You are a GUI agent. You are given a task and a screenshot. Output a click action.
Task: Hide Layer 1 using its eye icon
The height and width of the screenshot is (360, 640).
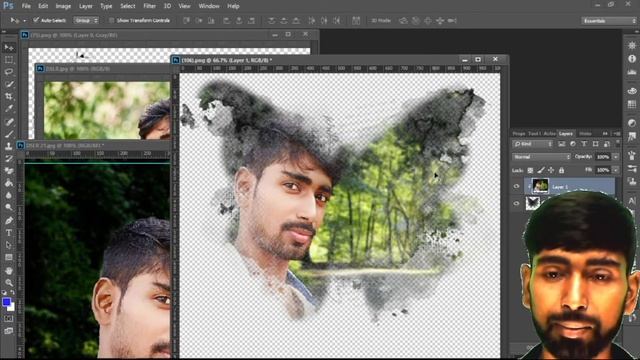[x=516, y=186]
